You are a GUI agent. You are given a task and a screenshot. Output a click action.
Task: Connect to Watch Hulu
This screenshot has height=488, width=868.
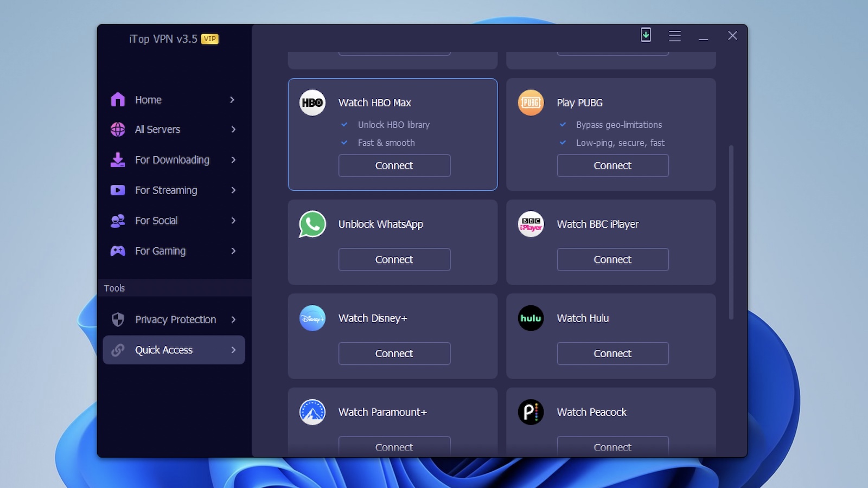coord(612,353)
